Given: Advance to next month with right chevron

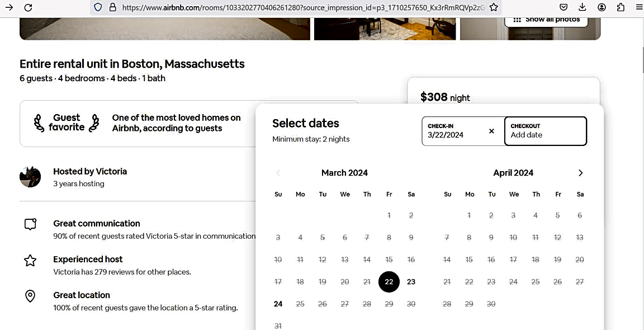Looking at the screenshot, I should (x=580, y=173).
